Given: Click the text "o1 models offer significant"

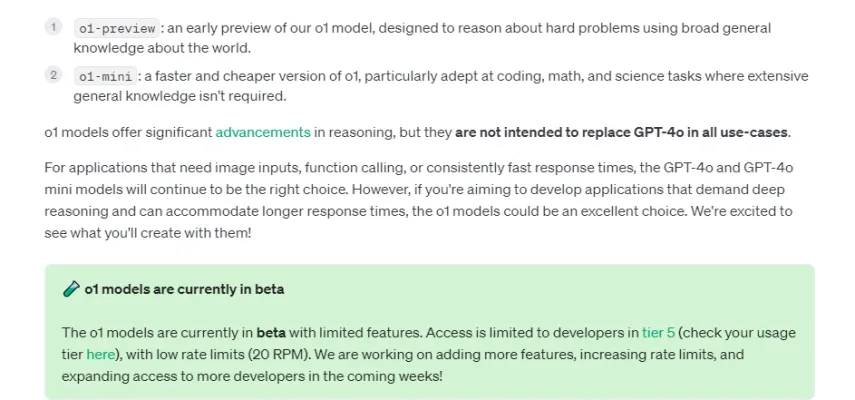Looking at the screenshot, I should coord(128,132).
